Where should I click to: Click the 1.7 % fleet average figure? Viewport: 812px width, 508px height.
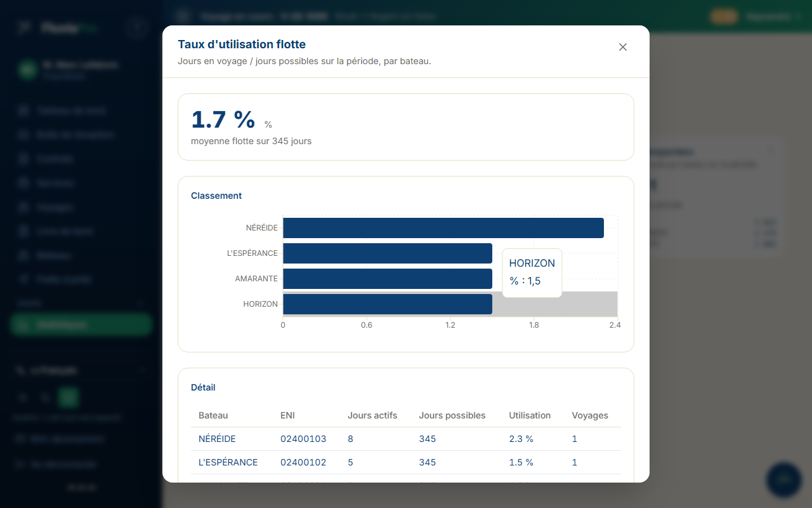[x=223, y=119]
